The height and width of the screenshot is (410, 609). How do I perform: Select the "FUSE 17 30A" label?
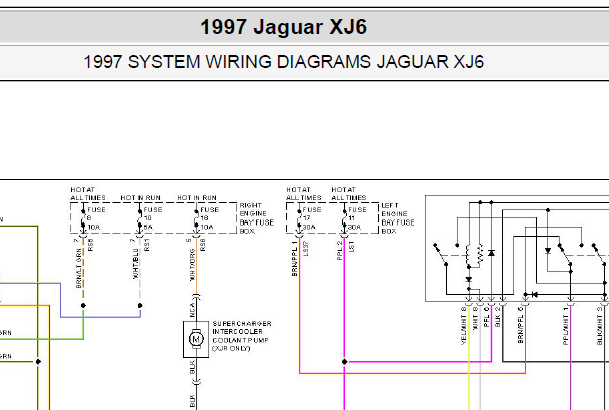(311, 218)
